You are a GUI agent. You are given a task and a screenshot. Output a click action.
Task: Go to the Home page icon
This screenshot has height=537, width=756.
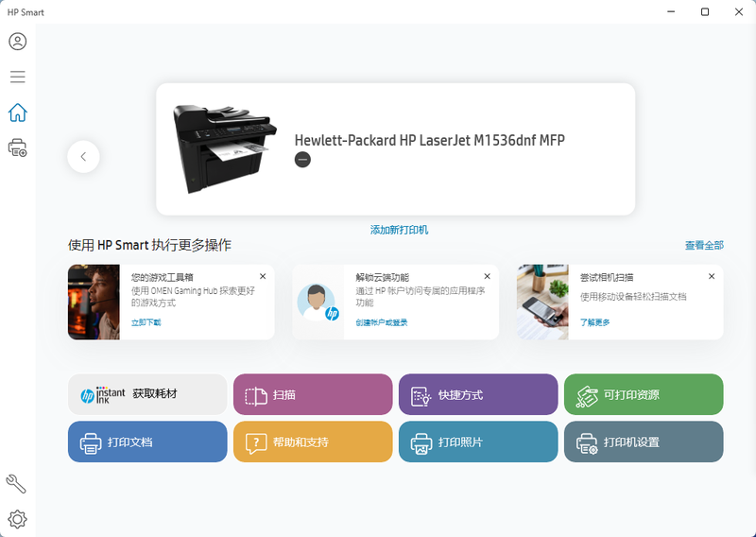[17, 113]
